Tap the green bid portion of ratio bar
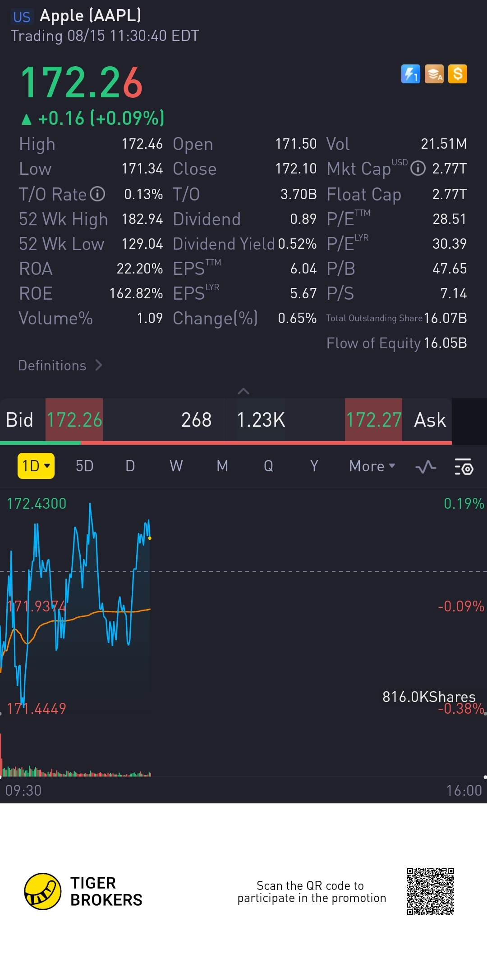The height and width of the screenshot is (980, 487). (41, 443)
